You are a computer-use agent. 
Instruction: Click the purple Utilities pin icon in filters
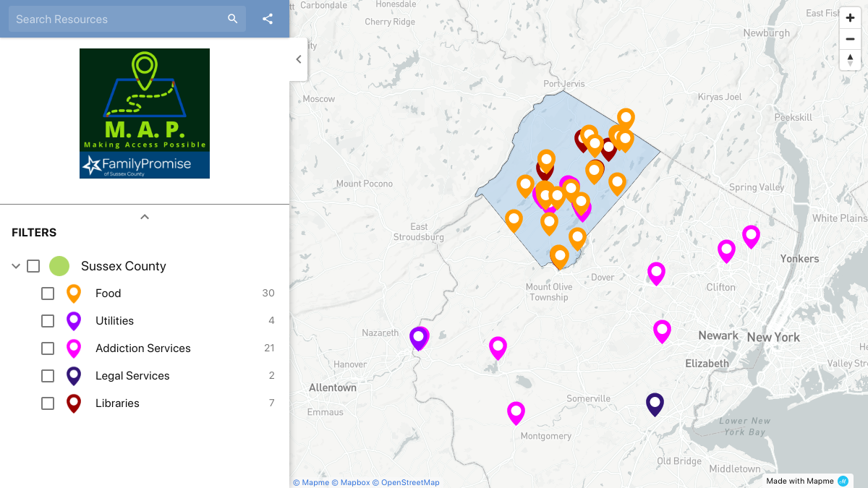[x=74, y=321]
